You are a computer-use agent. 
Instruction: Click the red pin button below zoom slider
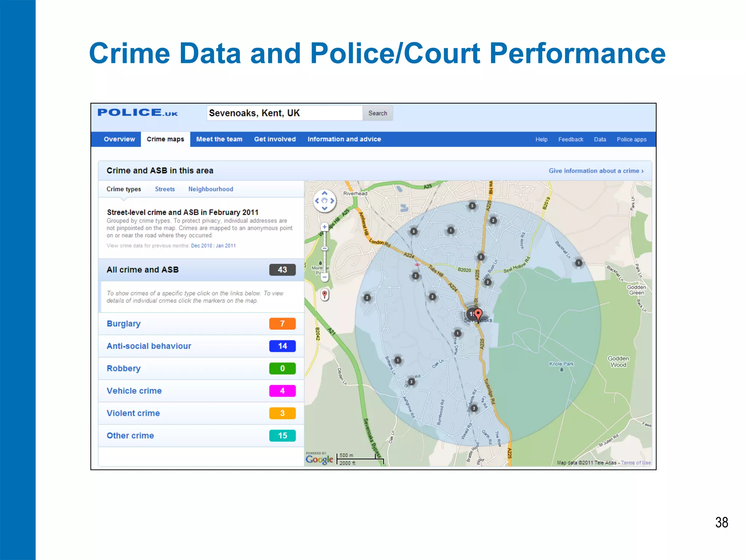tap(325, 295)
